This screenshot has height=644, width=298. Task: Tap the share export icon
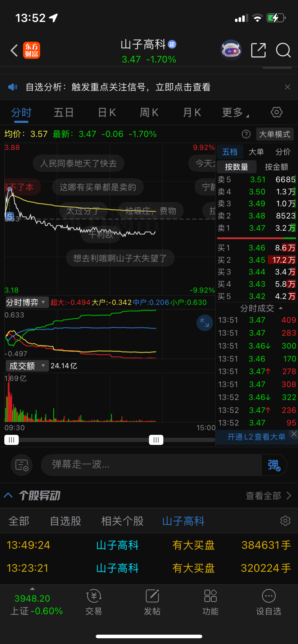click(258, 50)
